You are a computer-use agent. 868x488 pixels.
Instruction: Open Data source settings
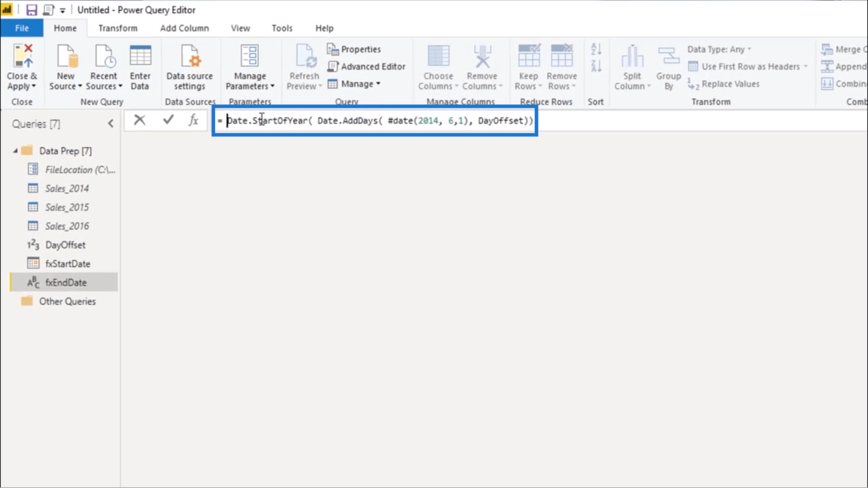tap(189, 68)
